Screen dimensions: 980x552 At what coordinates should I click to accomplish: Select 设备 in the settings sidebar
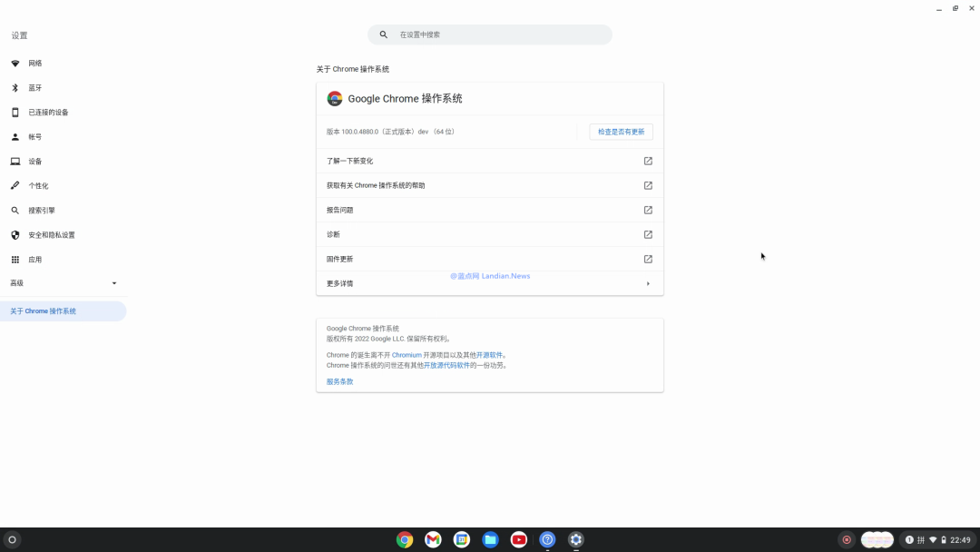(34, 161)
